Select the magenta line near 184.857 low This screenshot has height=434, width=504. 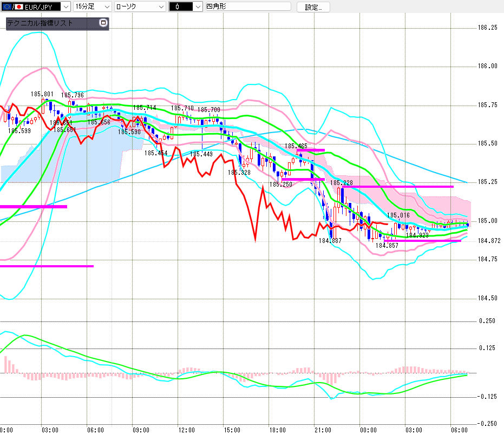(x=422, y=241)
